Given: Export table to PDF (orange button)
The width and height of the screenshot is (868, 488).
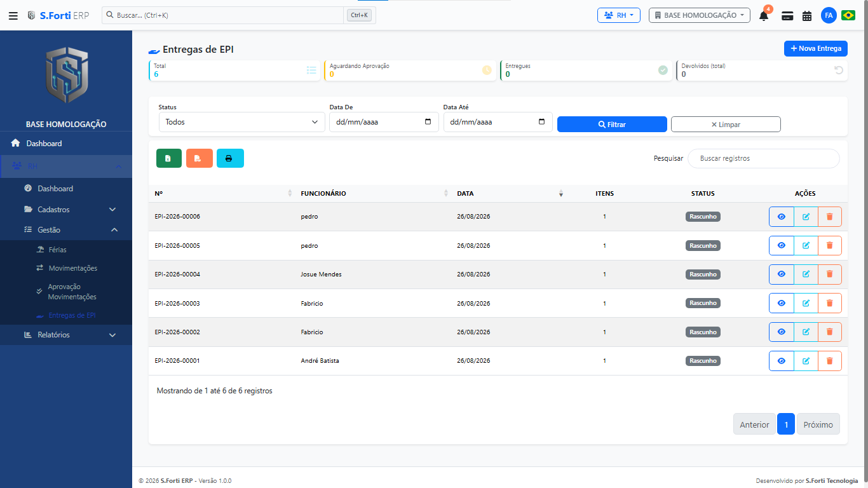Looking at the screenshot, I should (x=200, y=158).
